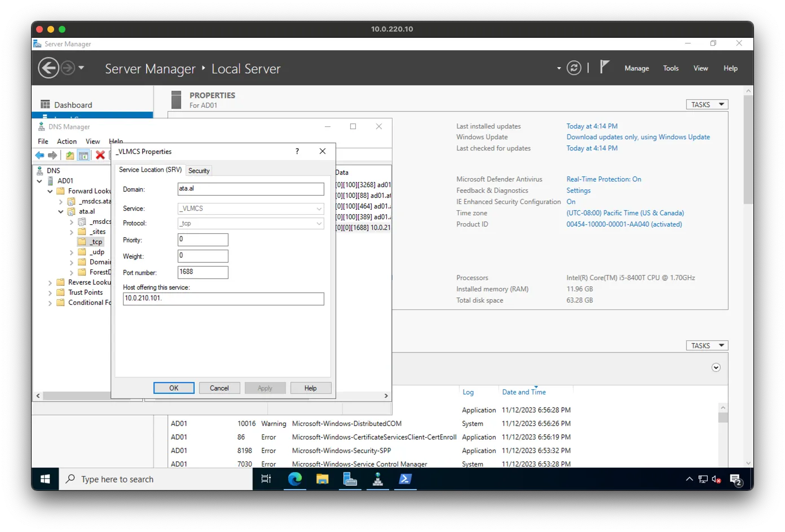Expand the _udp folder node
785x532 pixels.
71,252
